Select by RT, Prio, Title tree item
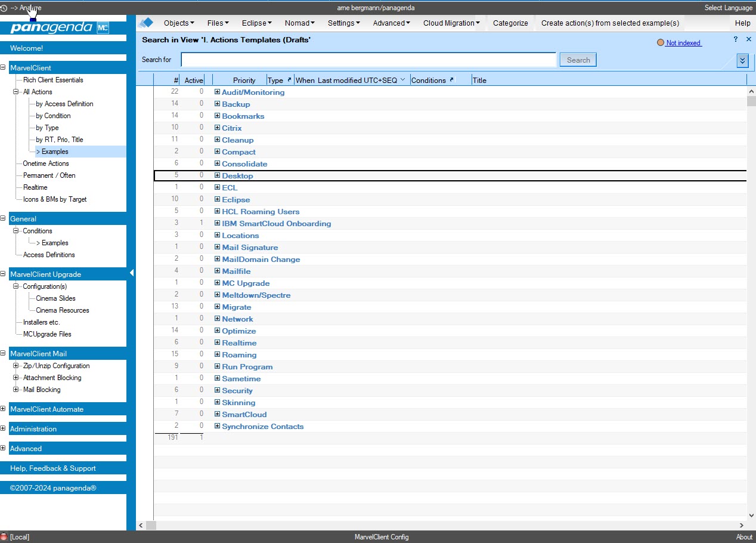The height and width of the screenshot is (543, 756). (60, 140)
